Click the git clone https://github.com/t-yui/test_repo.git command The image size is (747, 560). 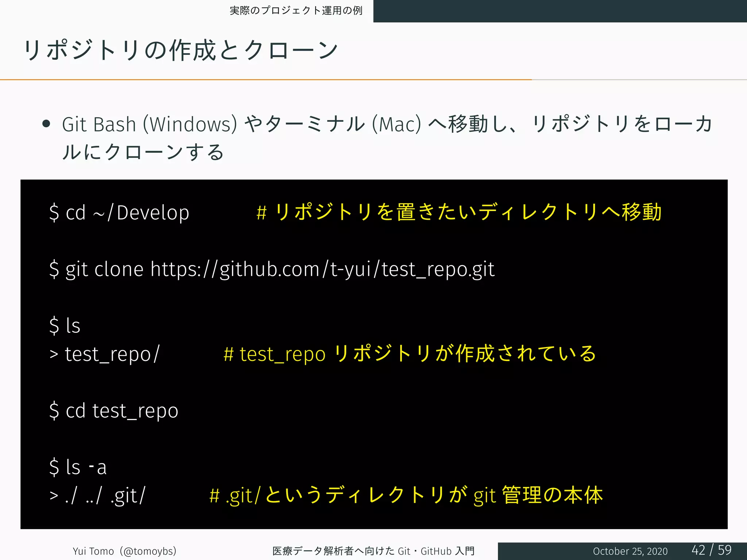(272, 269)
